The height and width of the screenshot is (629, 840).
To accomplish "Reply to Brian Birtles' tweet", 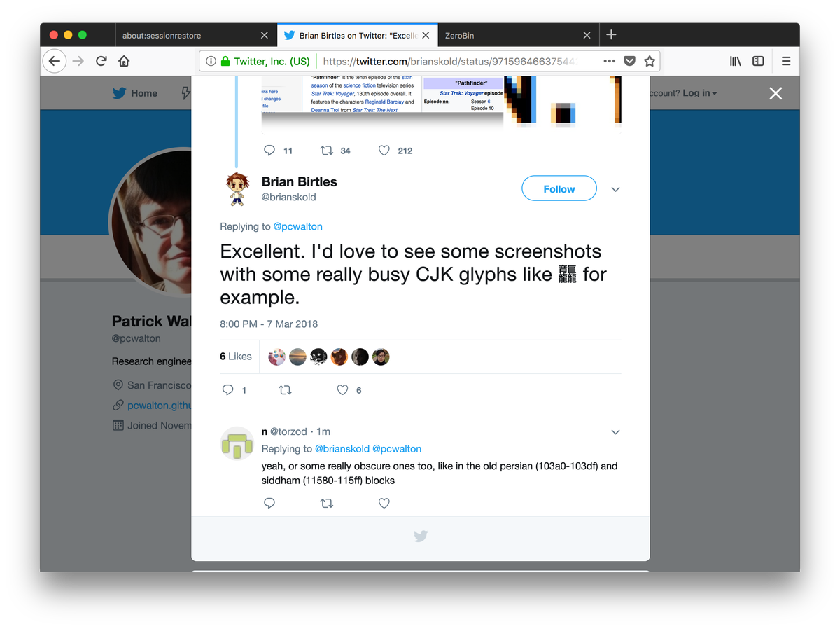I will click(227, 390).
